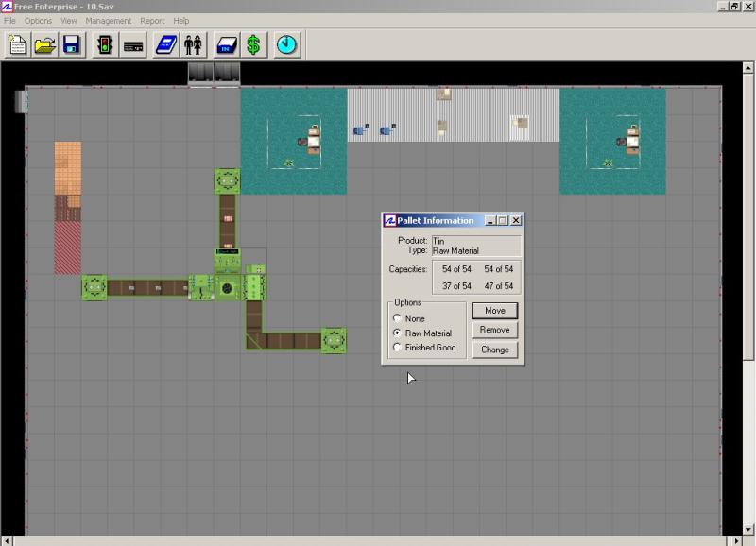Close the Pallet Information dialog

coord(516,220)
